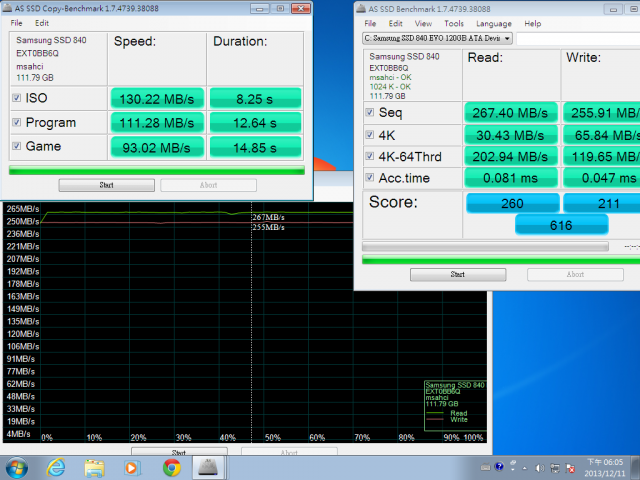
Task: Click 4K read result 30.43 MB/s
Action: click(x=511, y=135)
